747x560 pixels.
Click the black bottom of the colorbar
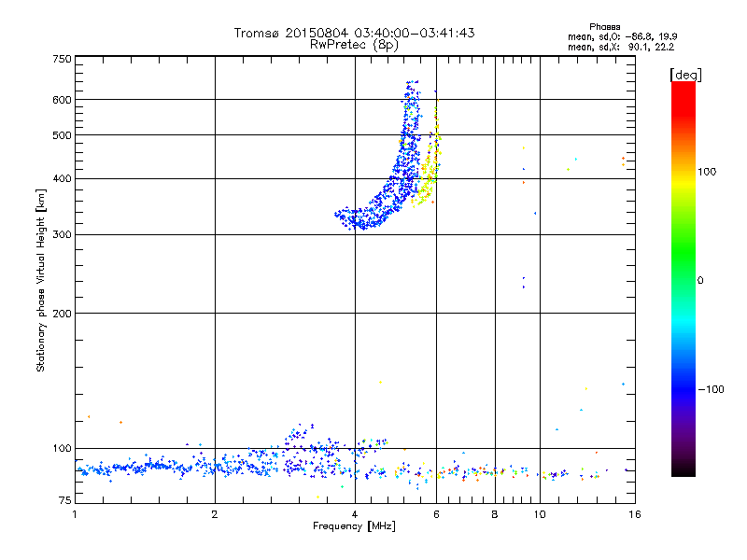[x=684, y=469]
